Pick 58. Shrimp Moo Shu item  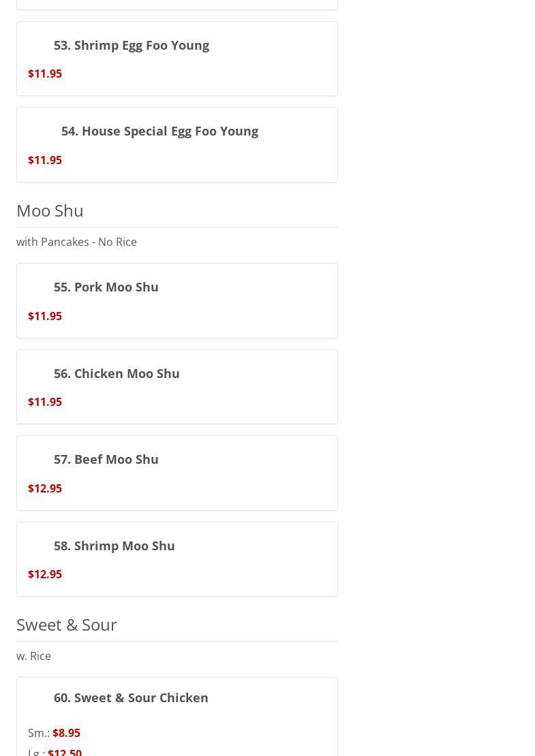(x=114, y=546)
